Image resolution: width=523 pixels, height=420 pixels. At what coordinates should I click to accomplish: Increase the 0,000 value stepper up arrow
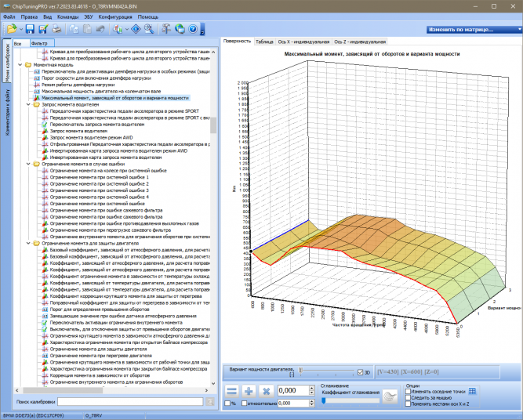(312, 389)
